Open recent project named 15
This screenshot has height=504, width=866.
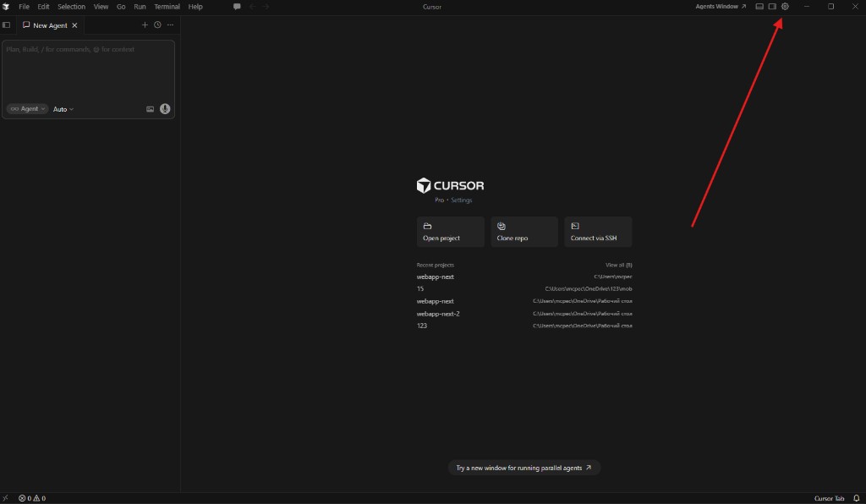[524, 288]
